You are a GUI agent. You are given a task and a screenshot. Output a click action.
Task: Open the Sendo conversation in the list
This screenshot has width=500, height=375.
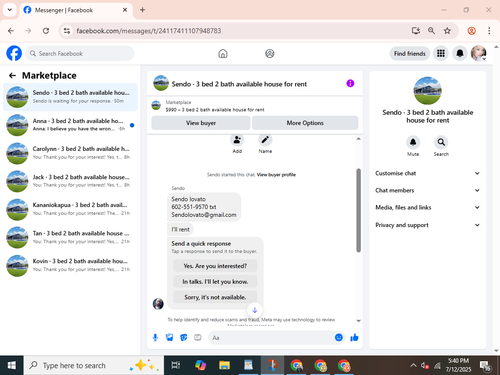click(x=70, y=97)
